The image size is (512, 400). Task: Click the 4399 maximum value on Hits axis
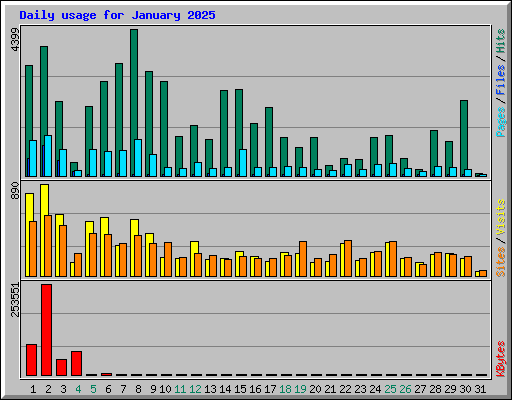[15, 39]
